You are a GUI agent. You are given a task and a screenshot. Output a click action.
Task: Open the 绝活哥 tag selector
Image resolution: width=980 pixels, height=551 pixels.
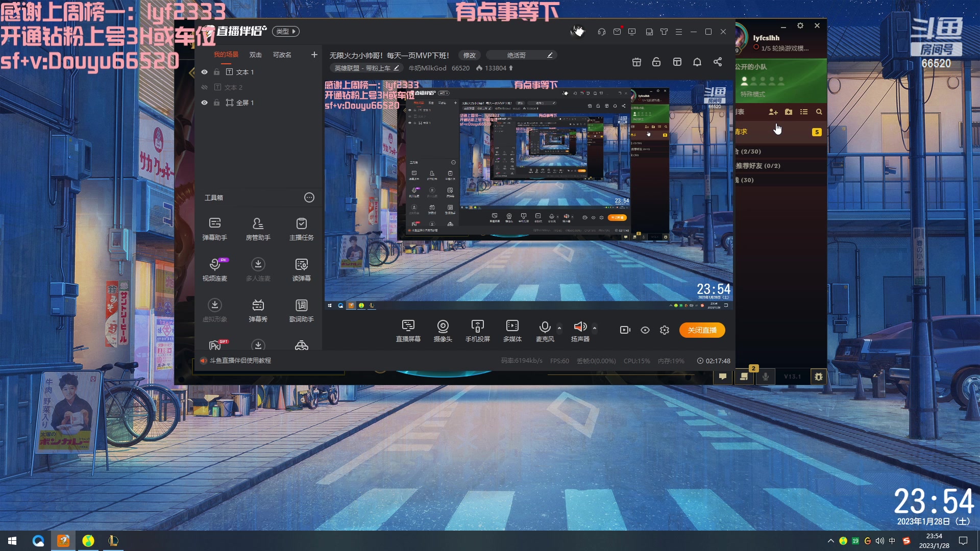coord(521,55)
